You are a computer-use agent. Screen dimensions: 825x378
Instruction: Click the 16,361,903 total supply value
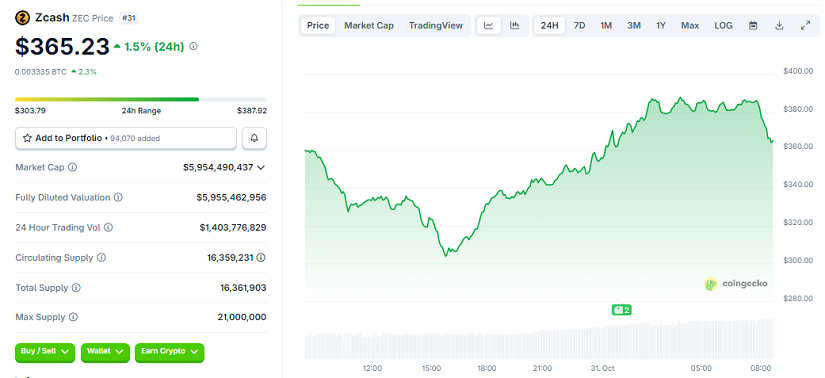pos(243,288)
